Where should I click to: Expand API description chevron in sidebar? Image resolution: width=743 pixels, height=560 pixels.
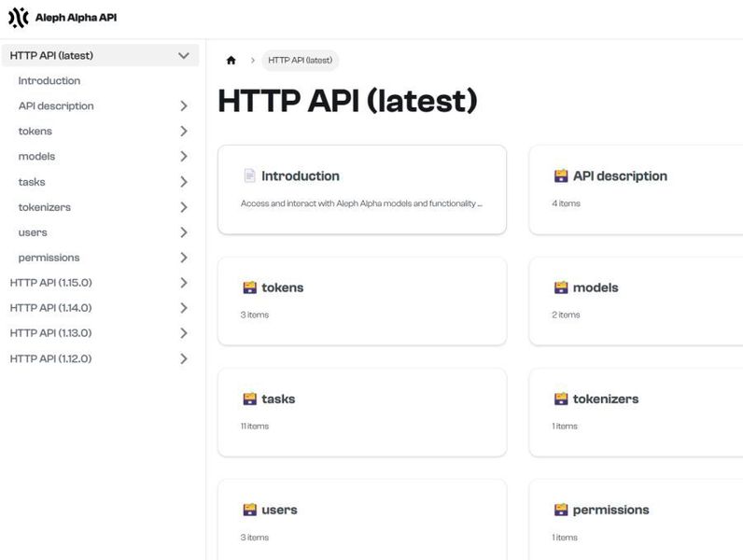(x=184, y=105)
